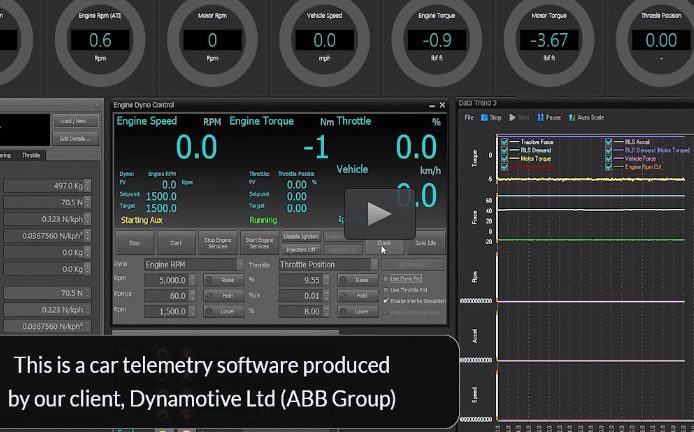Click the Start button in Engine Dyno Control
The width and height of the screenshot is (694, 432).
pos(176,243)
